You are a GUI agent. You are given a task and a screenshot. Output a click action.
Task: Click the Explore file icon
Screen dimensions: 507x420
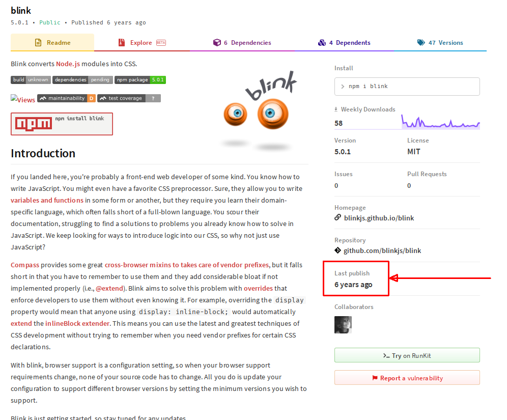pos(122,42)
